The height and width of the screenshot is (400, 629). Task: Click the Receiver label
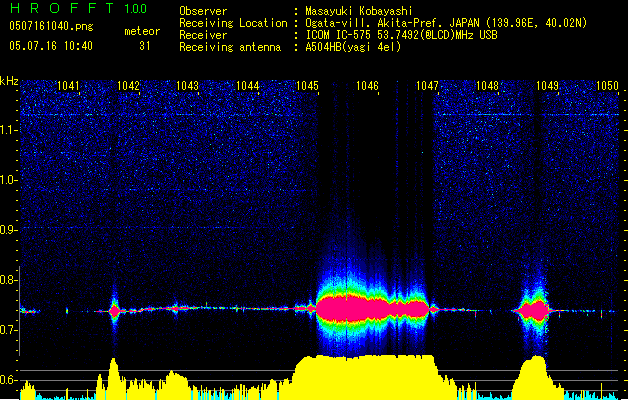203,35
